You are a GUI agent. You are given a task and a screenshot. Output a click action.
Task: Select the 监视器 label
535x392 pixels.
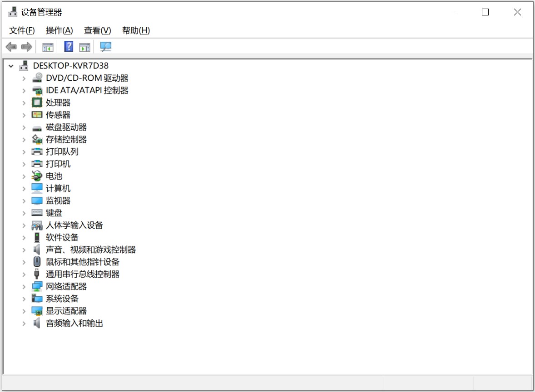coord(58,201)
